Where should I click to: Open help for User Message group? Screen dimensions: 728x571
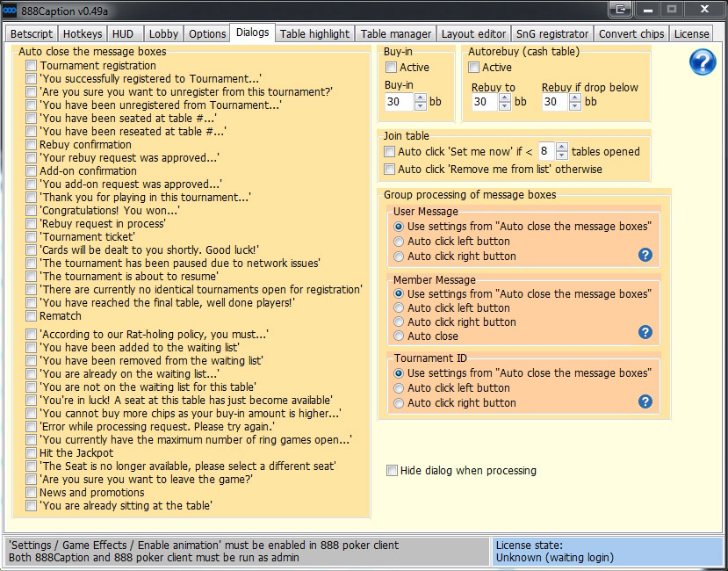tap(645, 255)
